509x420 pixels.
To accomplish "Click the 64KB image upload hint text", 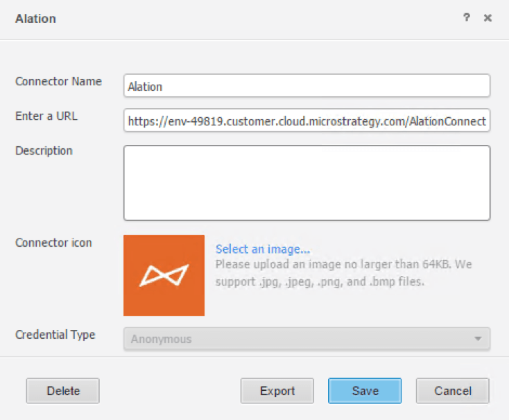I will point(343,274).
